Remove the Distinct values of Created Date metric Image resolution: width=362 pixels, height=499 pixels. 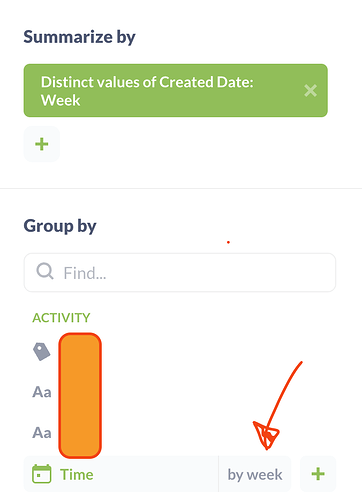coord(310,90)
